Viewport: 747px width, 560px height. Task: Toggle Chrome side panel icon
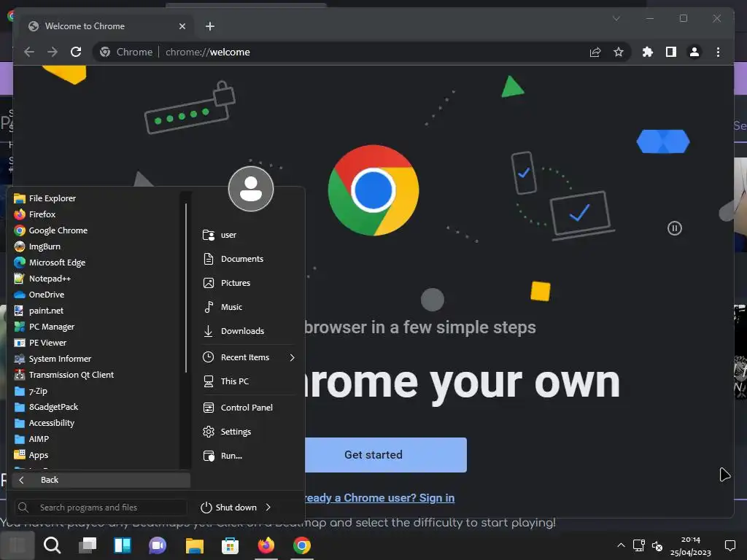(671, 52)
